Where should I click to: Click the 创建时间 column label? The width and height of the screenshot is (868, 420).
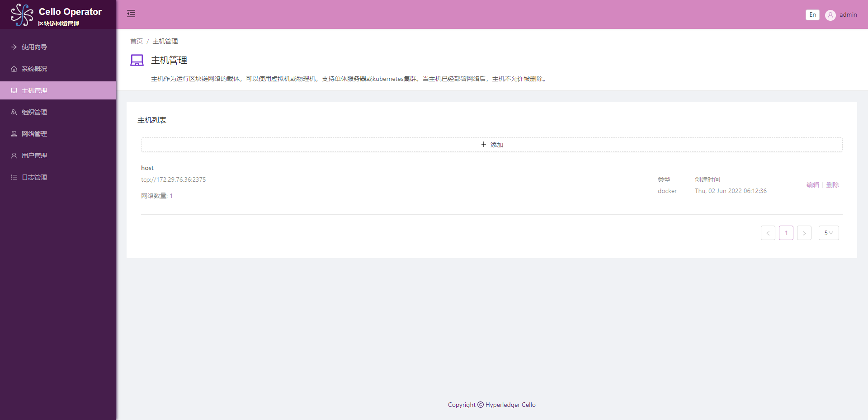(708, 179)
